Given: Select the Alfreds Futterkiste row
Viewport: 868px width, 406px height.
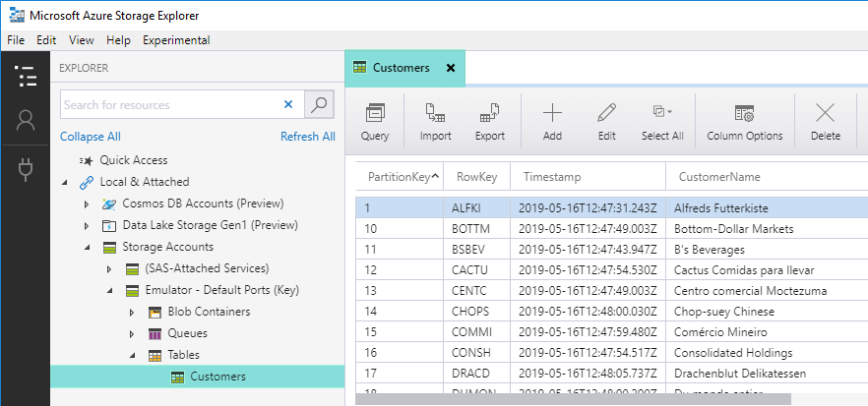Looking at the screenshot, I should pos(612,208).
